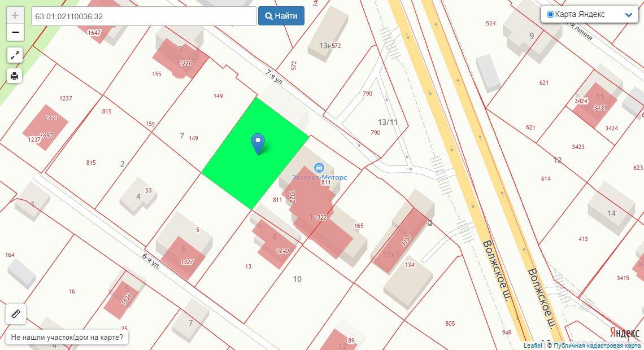
Task: Click the blue location marker pin
Action: 258,144
